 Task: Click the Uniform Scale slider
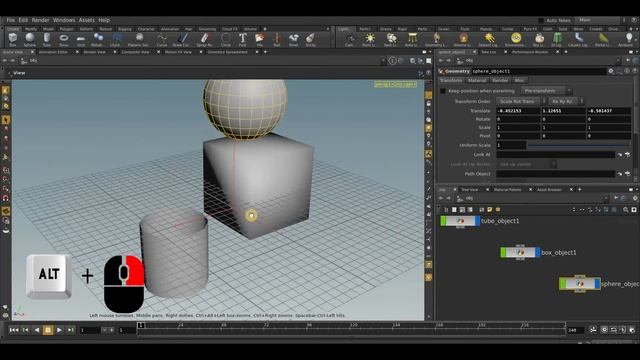[x=578, y=145]
